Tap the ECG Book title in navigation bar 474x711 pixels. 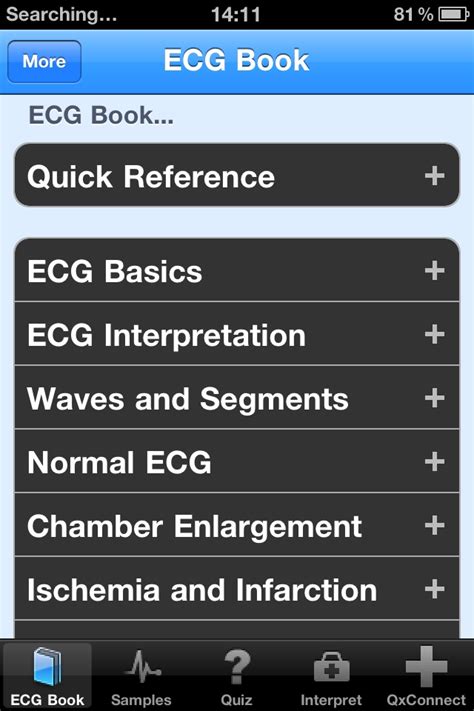tap(236, 60)
